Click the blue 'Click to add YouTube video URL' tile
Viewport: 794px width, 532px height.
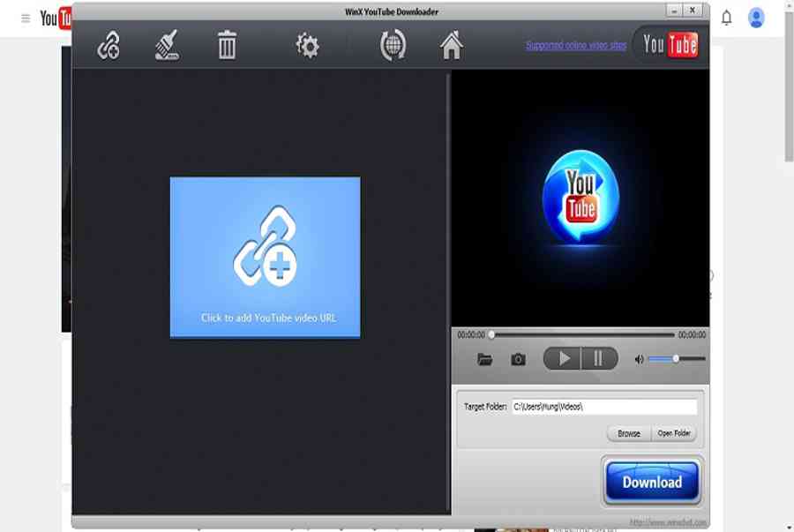(x=266, y=257)
